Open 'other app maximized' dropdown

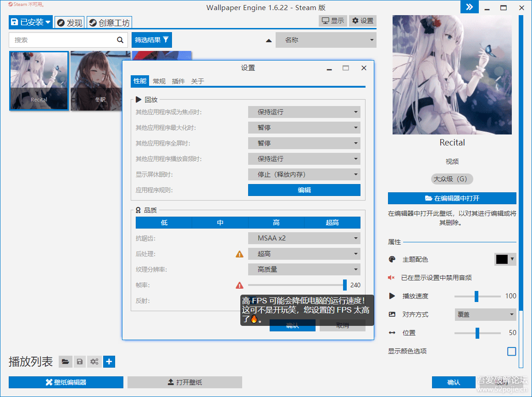point(304,128)
